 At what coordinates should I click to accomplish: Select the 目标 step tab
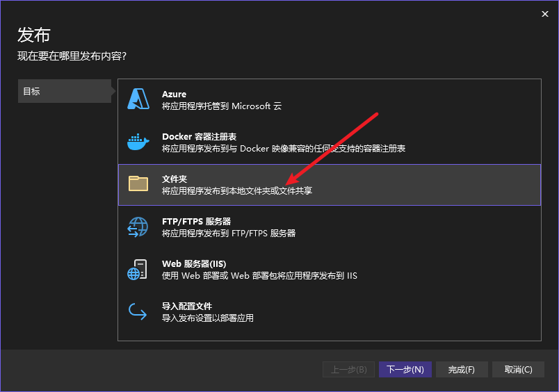point(65,91)
